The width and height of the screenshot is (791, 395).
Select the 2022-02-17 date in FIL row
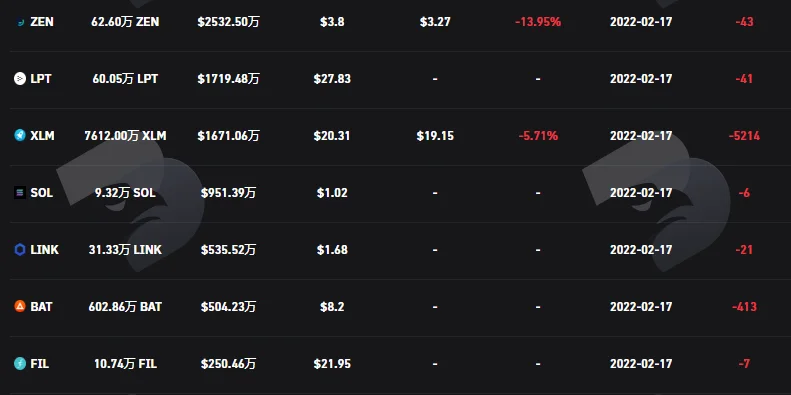(641, 364)
